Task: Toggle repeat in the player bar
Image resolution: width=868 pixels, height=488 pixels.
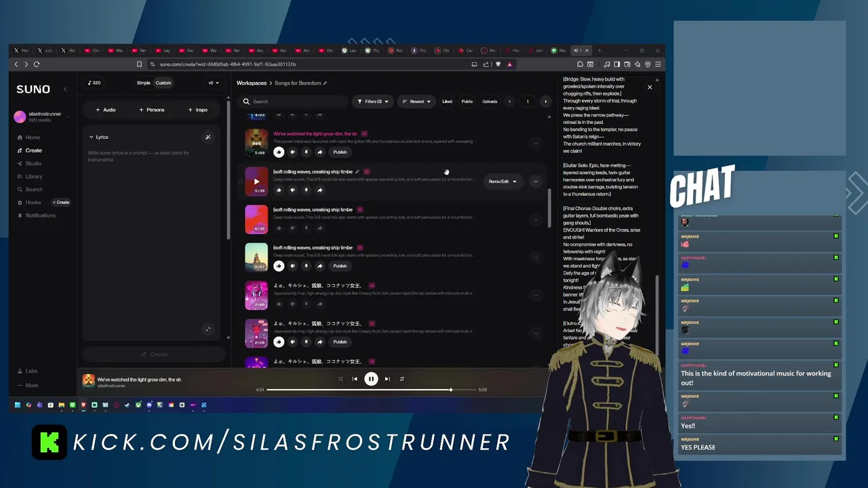Action: [x=402, y=379]
